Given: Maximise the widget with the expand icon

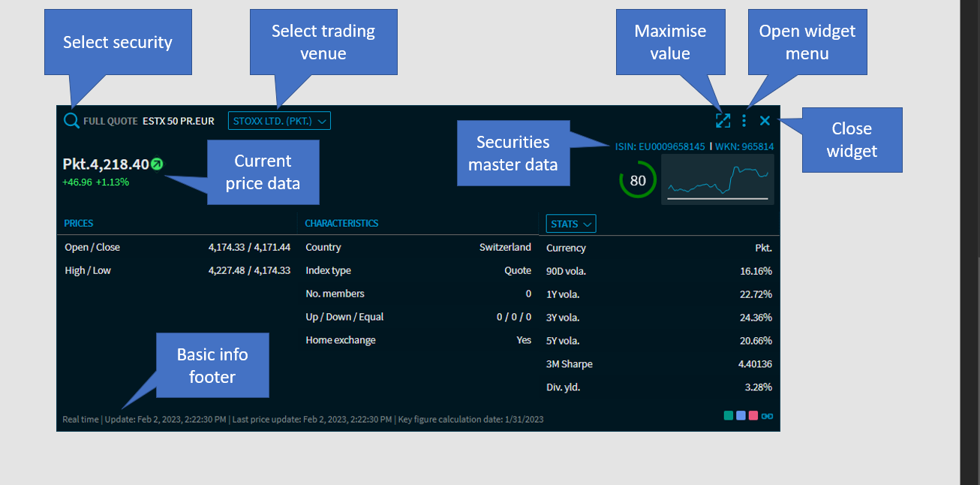Looking at the screenshot, I should click(723, 121).
